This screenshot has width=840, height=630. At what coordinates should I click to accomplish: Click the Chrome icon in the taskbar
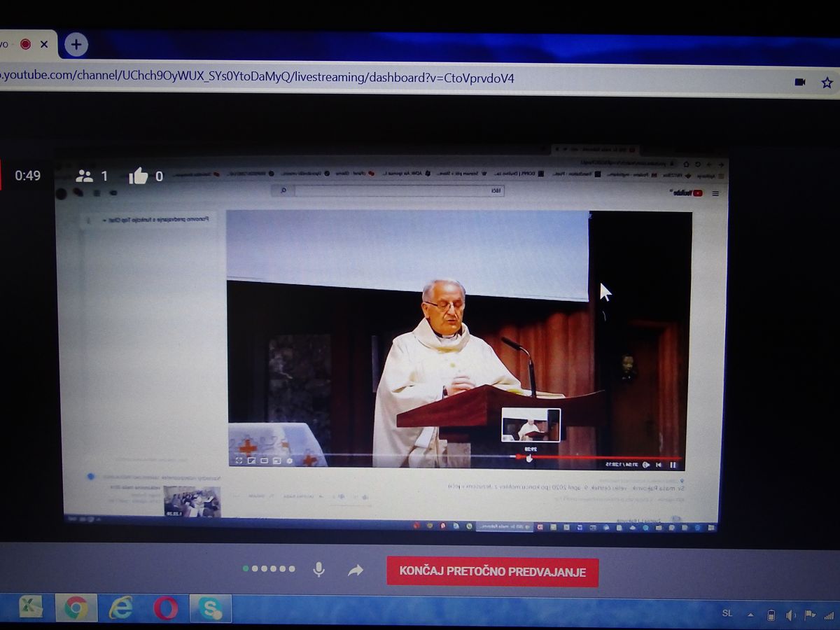tap(76, 608)
